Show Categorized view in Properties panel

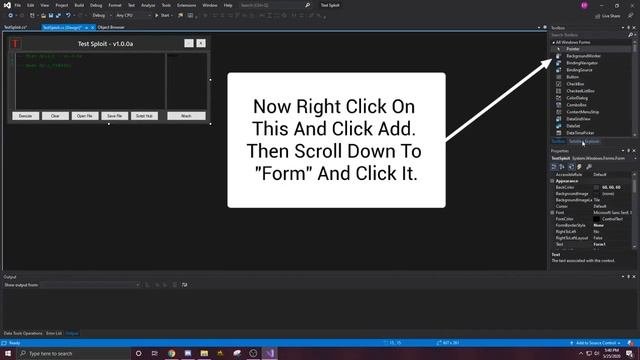[x=554, y=167]
